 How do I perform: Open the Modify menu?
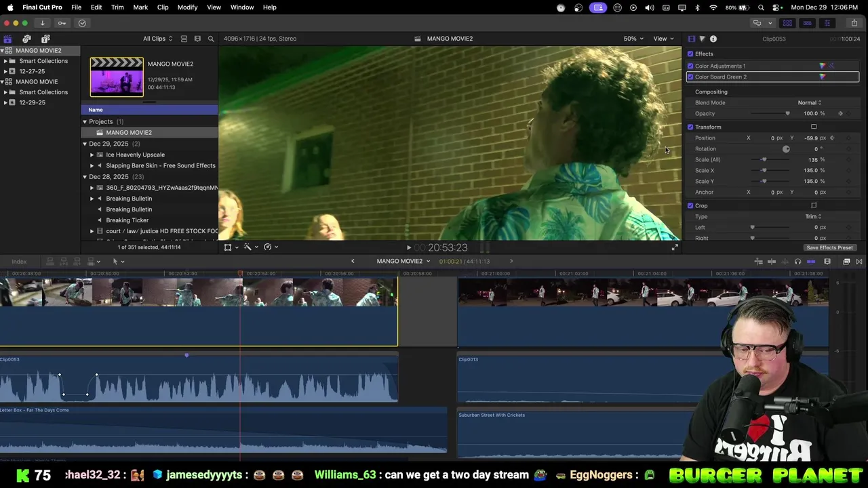(187, 7)
